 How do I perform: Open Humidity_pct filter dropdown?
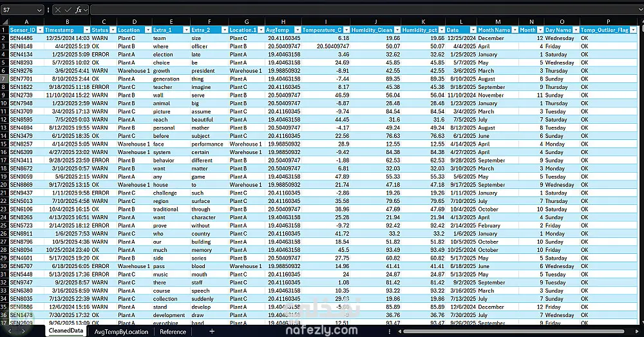click(442, 30)
